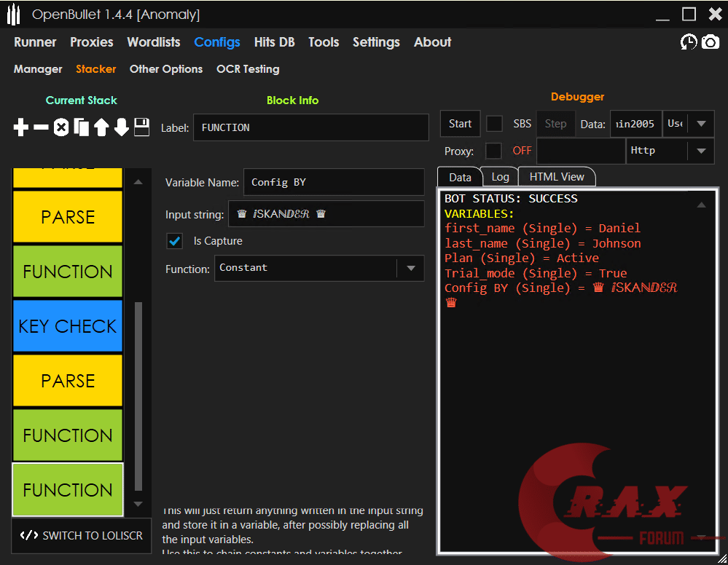The width and height of the screenshot is (728, 565).
Task: Move the selected block down the stack
Action: (122, 127)
